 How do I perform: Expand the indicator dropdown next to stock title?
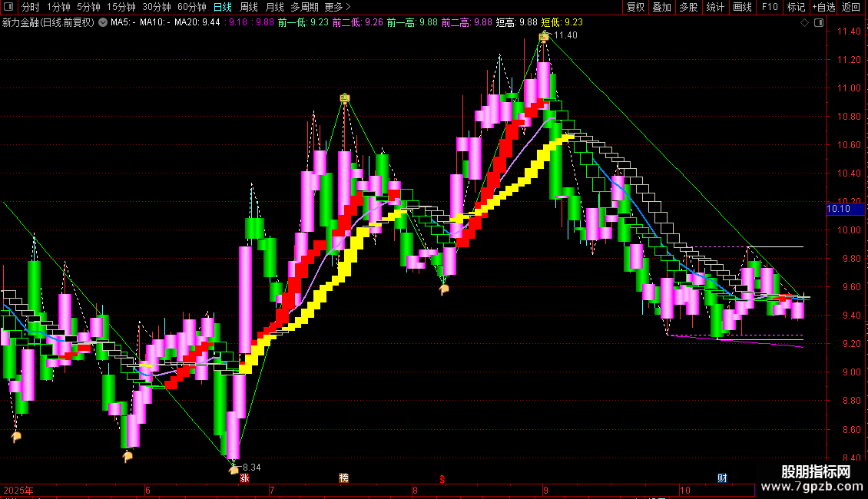(x=103, y=22)
